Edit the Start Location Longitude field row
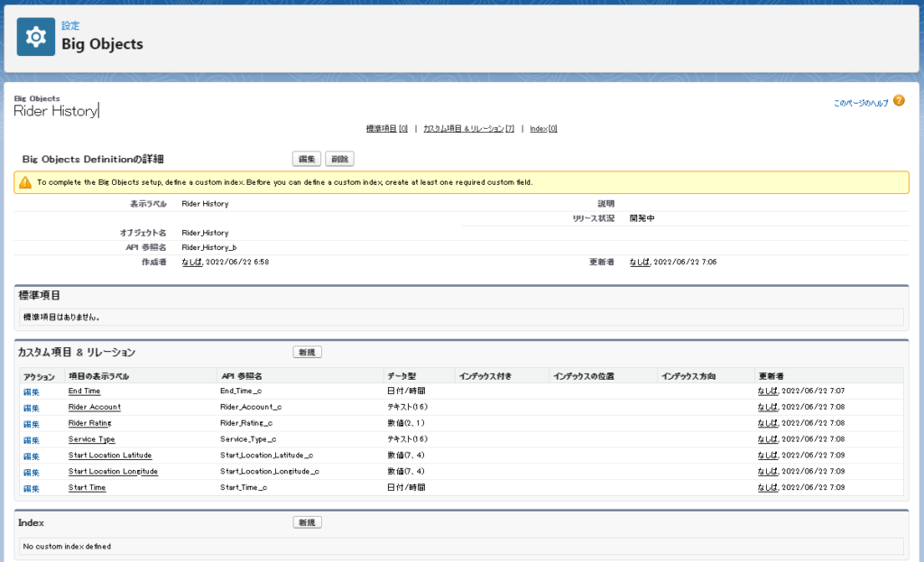This screenshot has height=562, width=924. point(32,472)
